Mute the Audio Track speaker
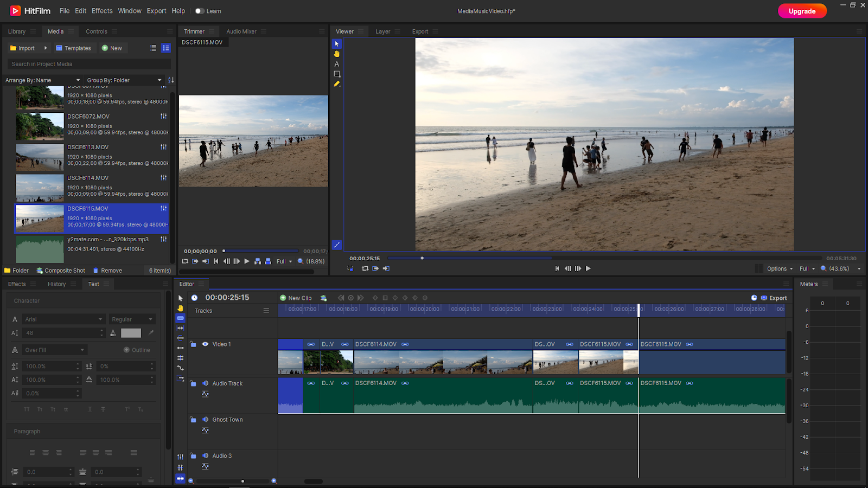The image size is (868, 488). (x=206, y=383)
